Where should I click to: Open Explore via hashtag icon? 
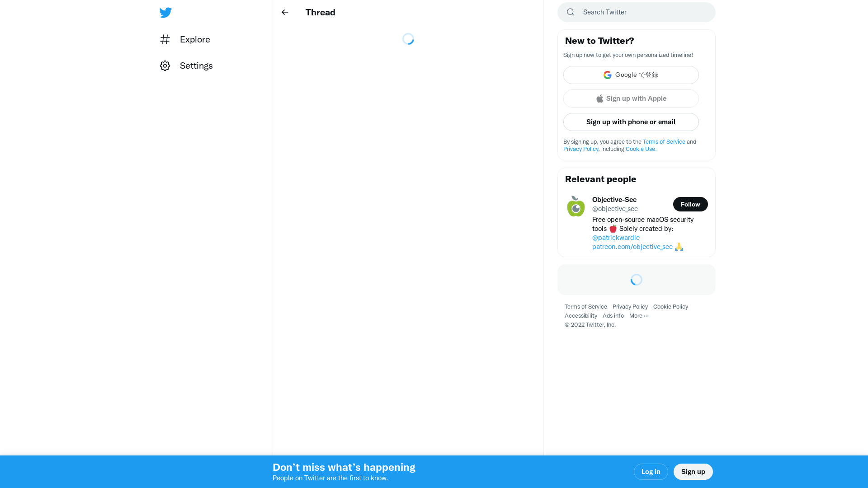(x=165, y=39)
